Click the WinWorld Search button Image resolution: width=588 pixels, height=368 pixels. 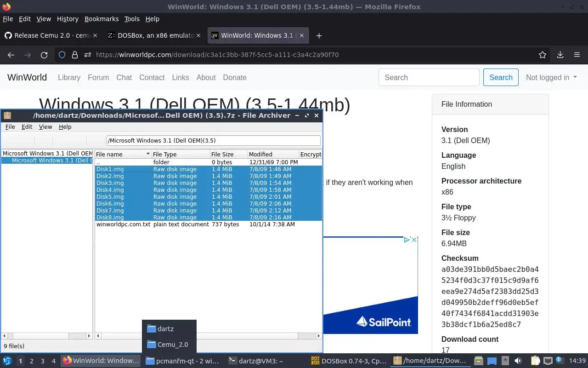501,77
